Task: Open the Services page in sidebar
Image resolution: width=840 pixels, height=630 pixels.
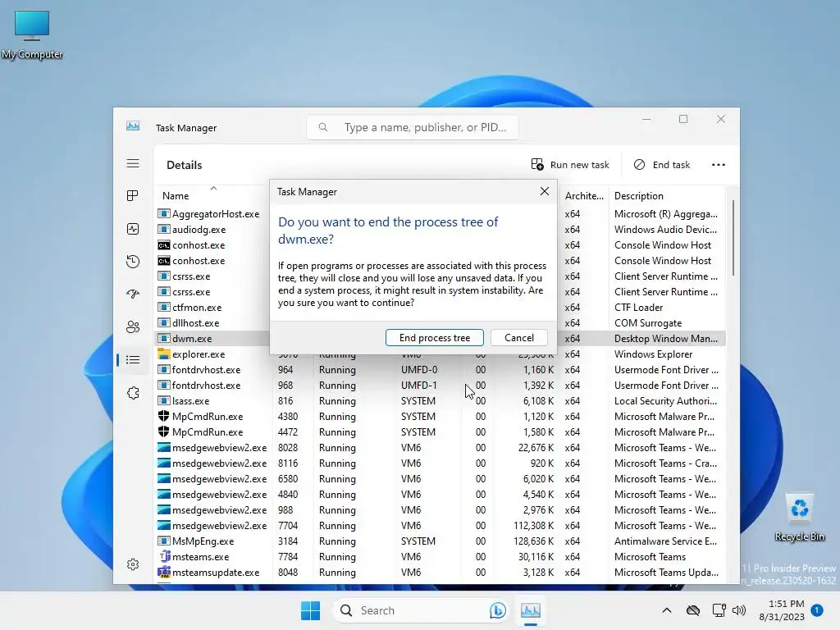Action: pos(133,393)
